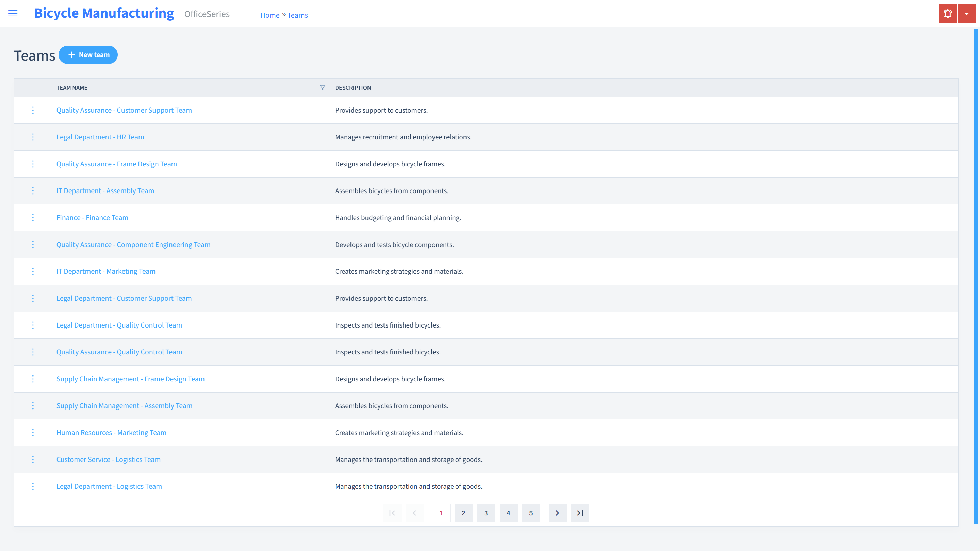Click the New team button
Screen dimensions: 980x551
click(x=88, y=54)
